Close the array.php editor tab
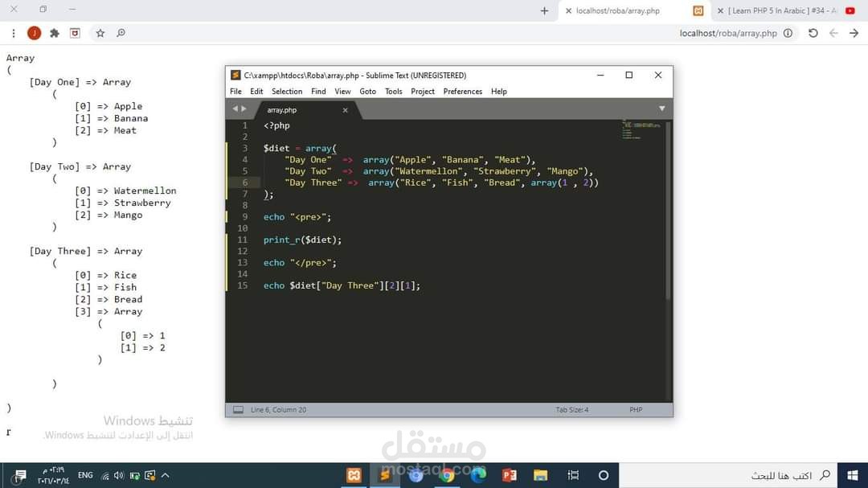 [x=345, y=110]
